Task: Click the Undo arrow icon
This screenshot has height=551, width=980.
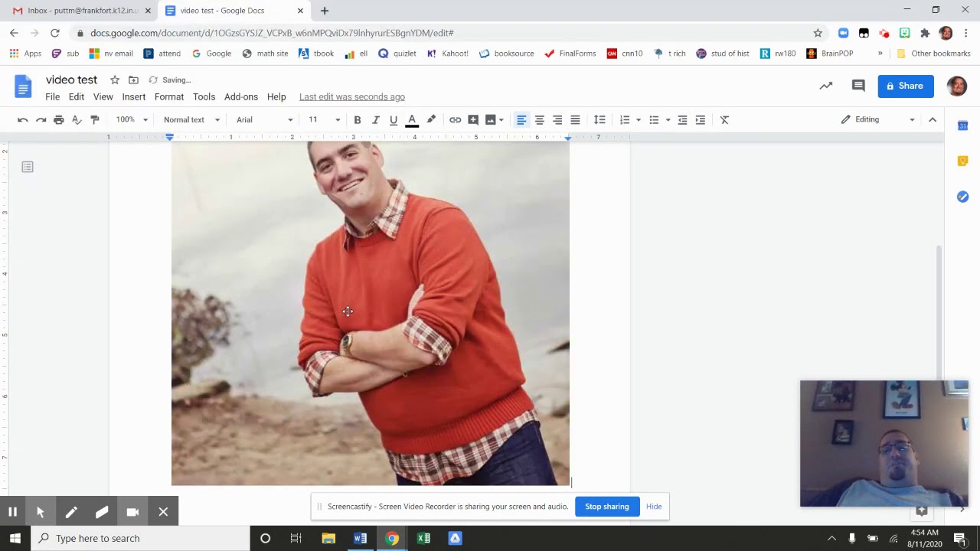Action: (23, 119)
